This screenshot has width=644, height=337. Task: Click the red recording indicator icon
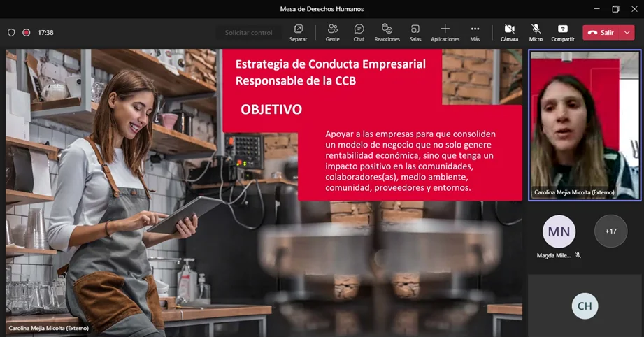[x=27, y=32]
